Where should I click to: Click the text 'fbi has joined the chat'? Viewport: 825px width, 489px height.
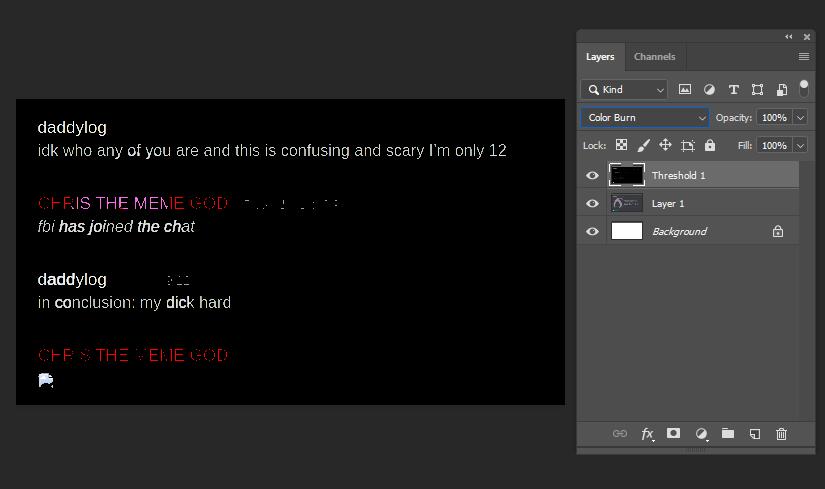point(116,227)
